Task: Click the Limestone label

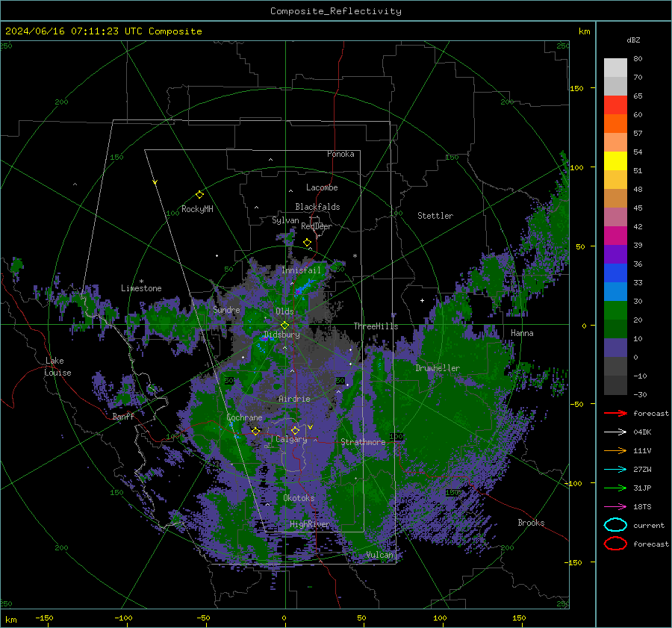Action: click(x=141, y=288)
